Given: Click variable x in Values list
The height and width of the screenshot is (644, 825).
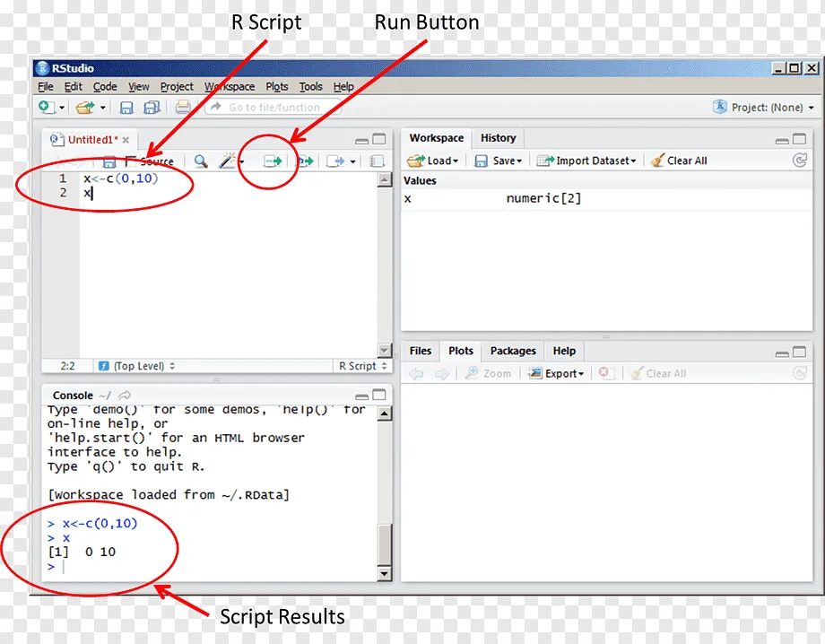Looking at the screenshot, I should pos(407,199).
